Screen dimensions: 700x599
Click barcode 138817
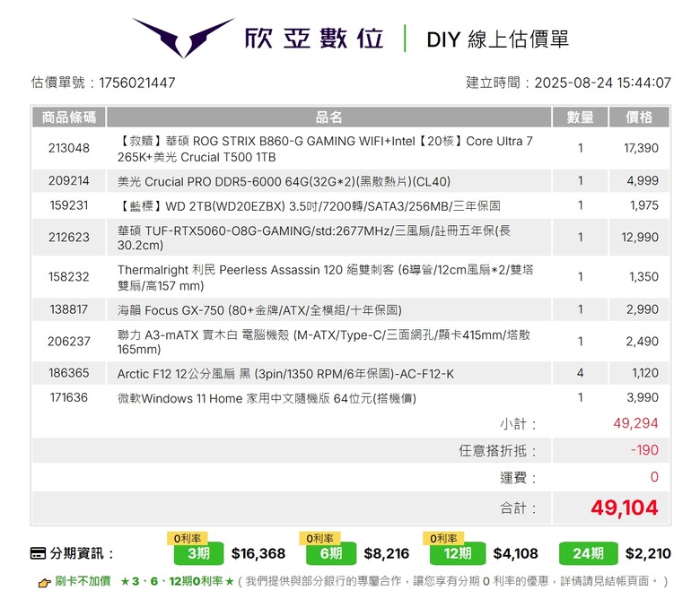click(x=69, y=309)
